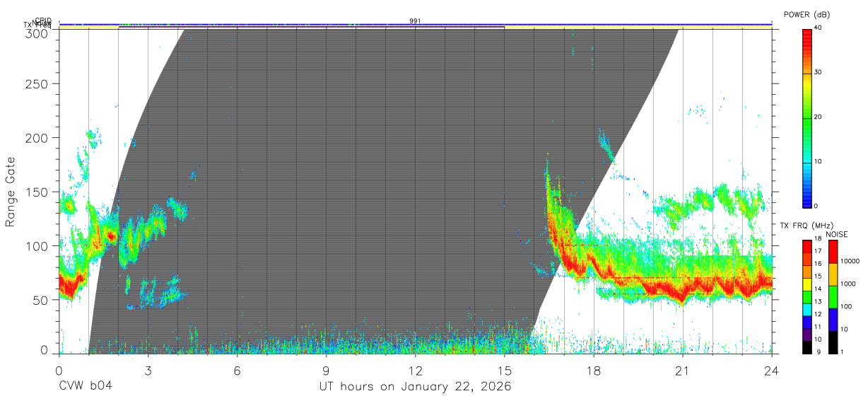Click the black bottom segment of NOISE bar
Image resolution: width=868 pixels, height=401 pixels.
click(833, 342)
